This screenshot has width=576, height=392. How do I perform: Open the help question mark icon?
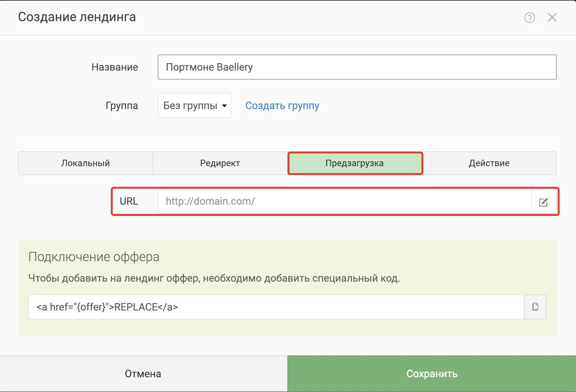tap(529, 18)
